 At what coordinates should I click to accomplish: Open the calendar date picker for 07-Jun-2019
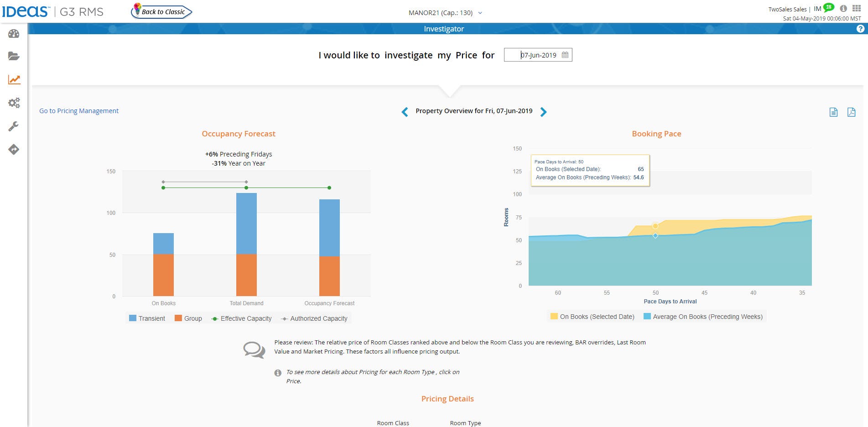point(565,55)
